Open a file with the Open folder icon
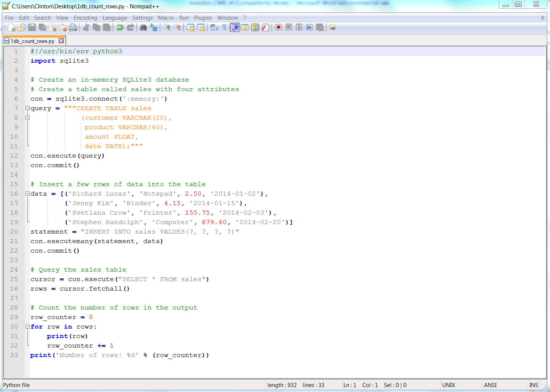This screenshot has width=550, height=392. coord(22,27)
